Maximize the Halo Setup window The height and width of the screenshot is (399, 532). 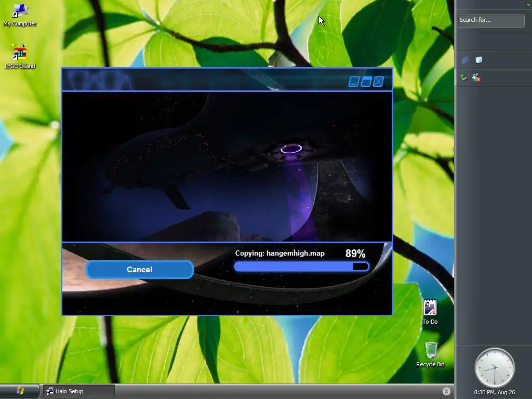coord(366,82)
